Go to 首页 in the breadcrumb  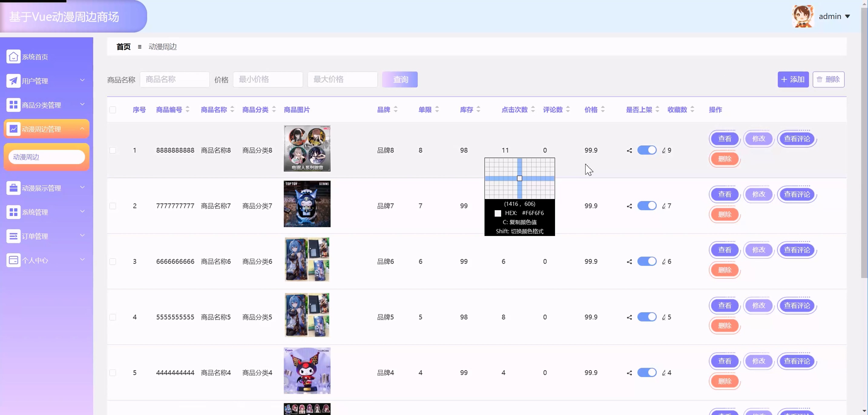pyautogui.click(x=123, y=47)
